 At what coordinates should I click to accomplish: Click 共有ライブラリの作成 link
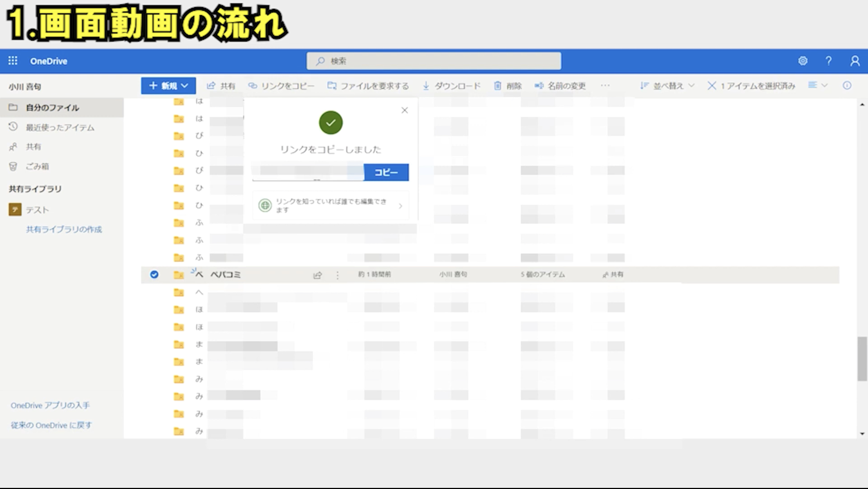tap(64, 229)
